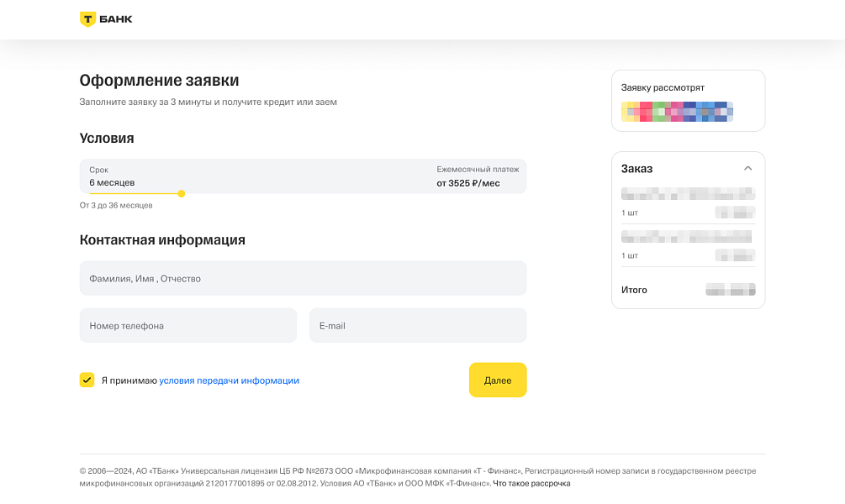
Task: Click the Срок slider yellow handle
Action: click(182, 193)
